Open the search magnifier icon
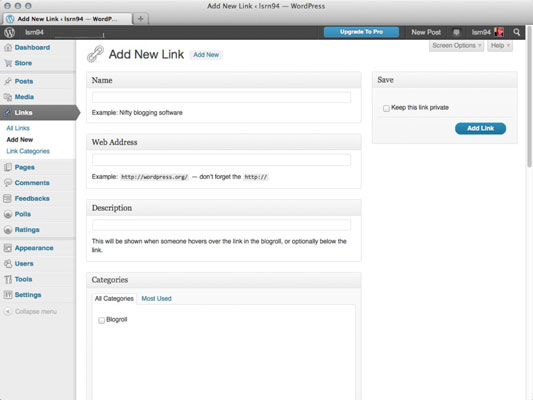 (517, 32)
